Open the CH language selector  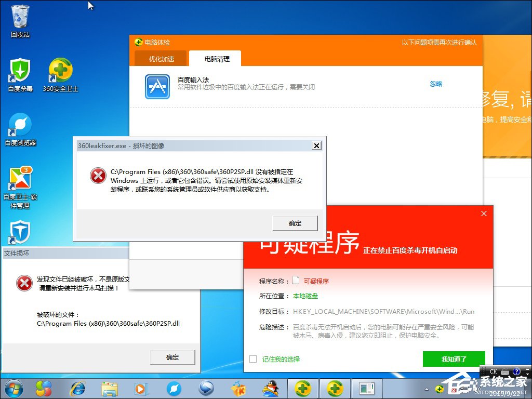click(x=493, y=371)
